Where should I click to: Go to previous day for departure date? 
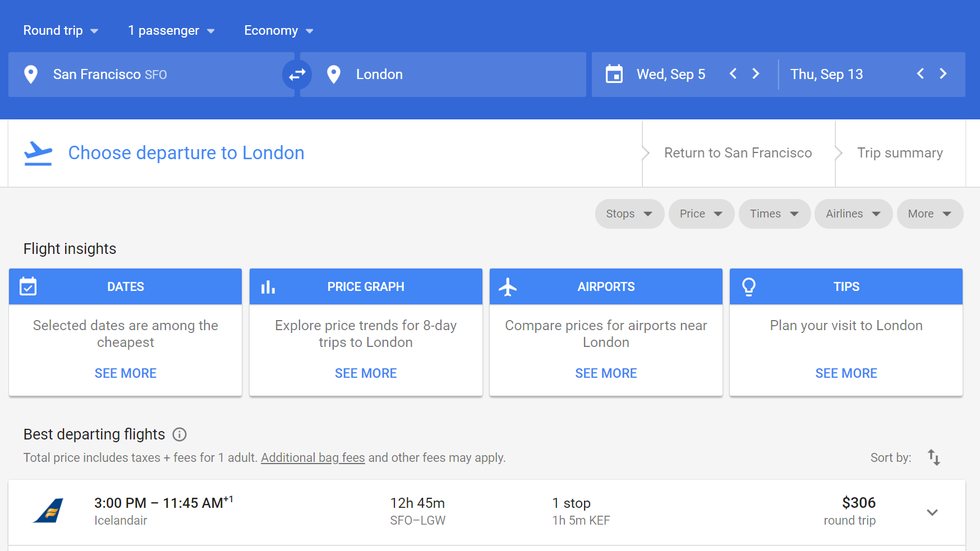click(733, 74)
